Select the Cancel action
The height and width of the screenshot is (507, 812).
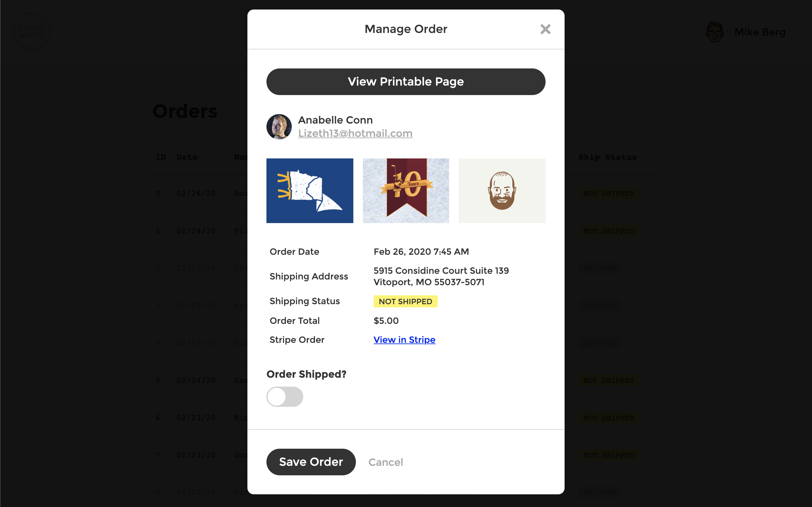point(385,462)
